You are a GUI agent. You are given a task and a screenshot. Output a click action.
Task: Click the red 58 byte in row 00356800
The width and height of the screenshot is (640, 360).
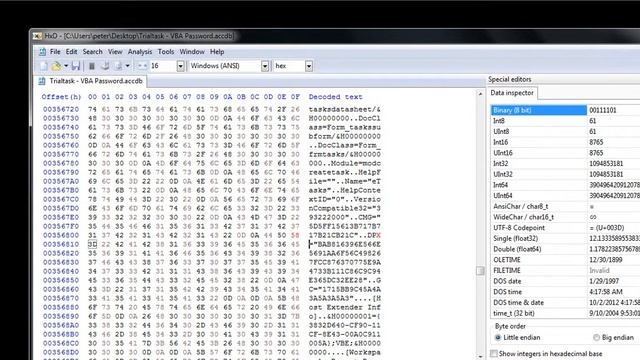[x=295, y=236]
